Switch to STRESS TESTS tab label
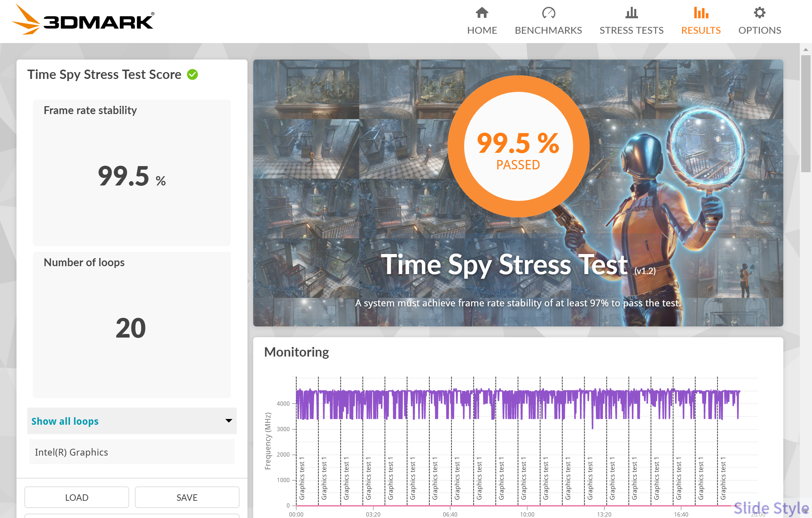812x518 pixels. 631,30
